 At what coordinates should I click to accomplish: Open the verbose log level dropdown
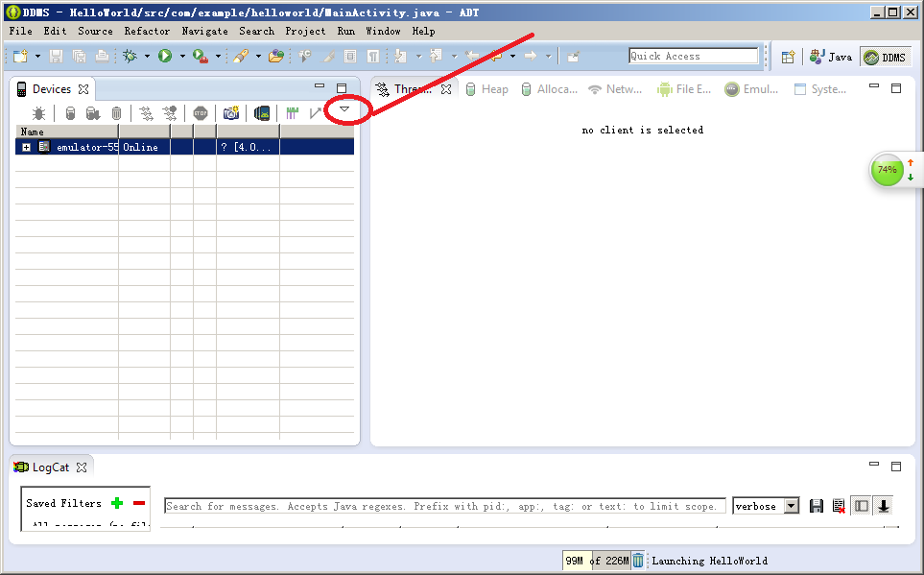792,506
